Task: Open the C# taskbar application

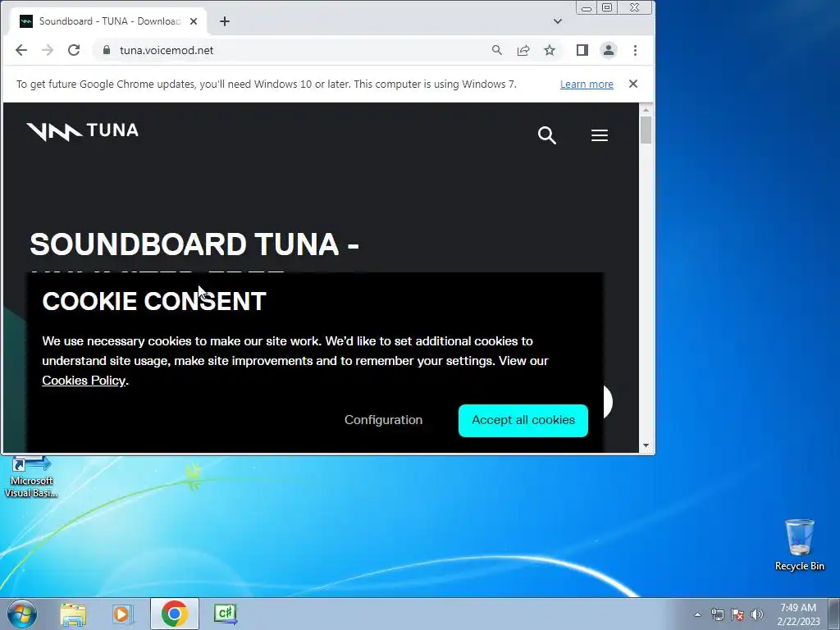Action: (x=226, y=614)
